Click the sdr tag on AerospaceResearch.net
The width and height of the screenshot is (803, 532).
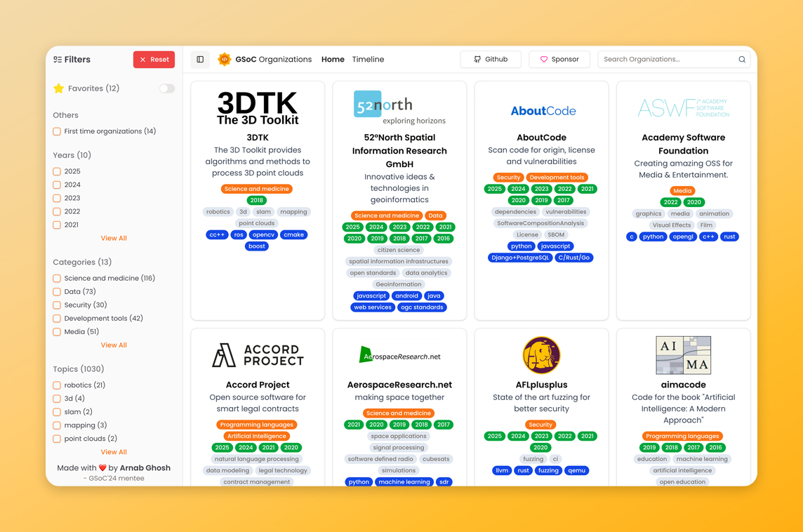click(444, 482)
